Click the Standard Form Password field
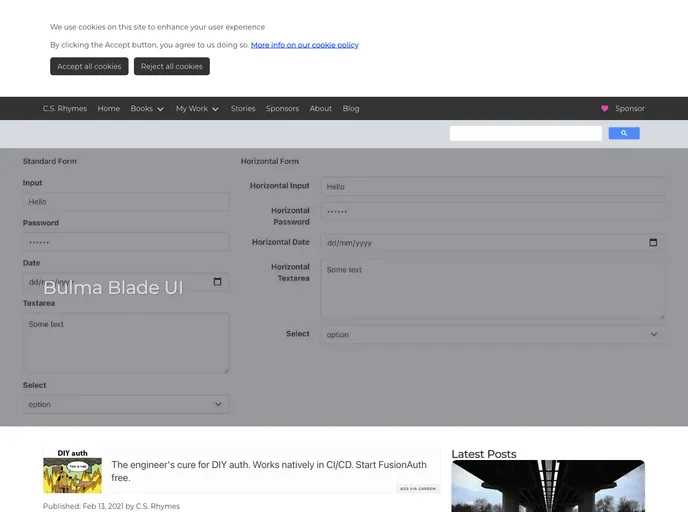 click(x=126, y=242)
